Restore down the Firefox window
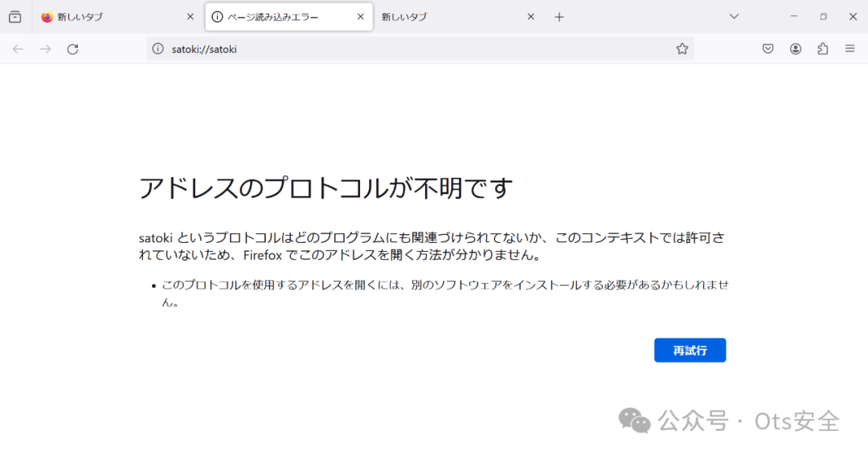Image resolution: width=868 pixels, height=456 pixels. click(823, 17)
